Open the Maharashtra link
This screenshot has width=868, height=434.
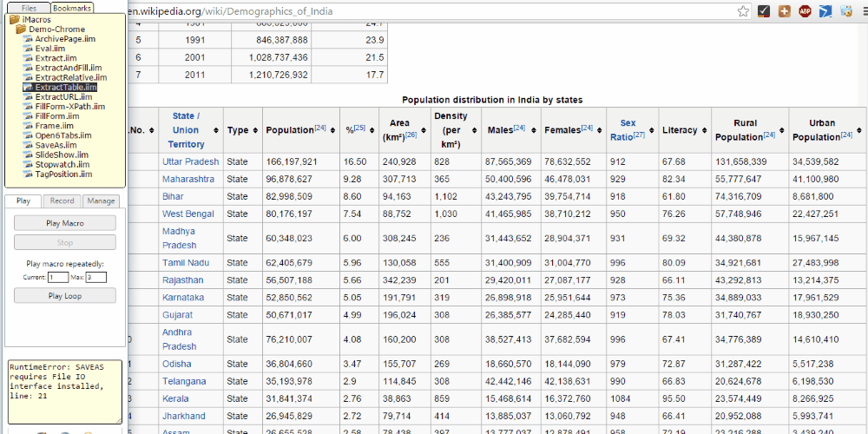pos(188,180)
